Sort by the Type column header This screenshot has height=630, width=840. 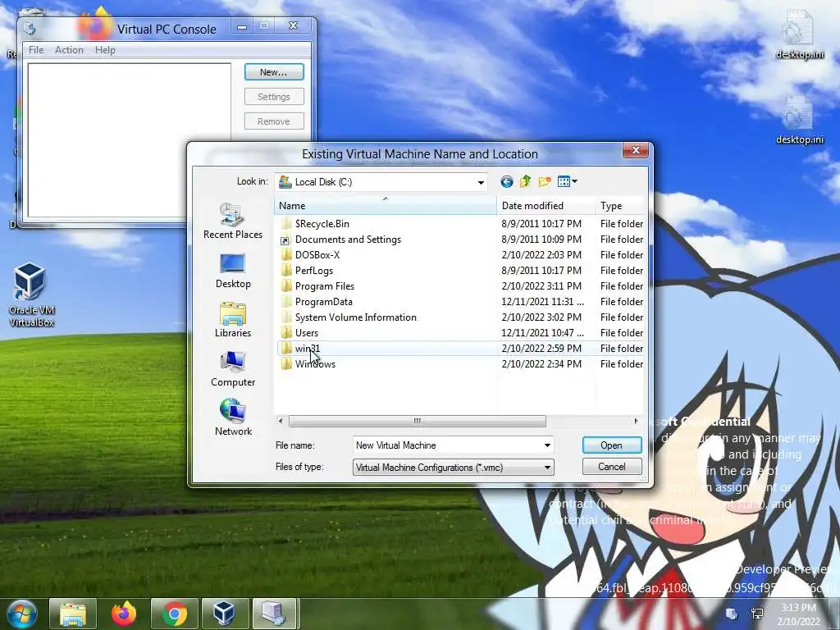[620, 206]
